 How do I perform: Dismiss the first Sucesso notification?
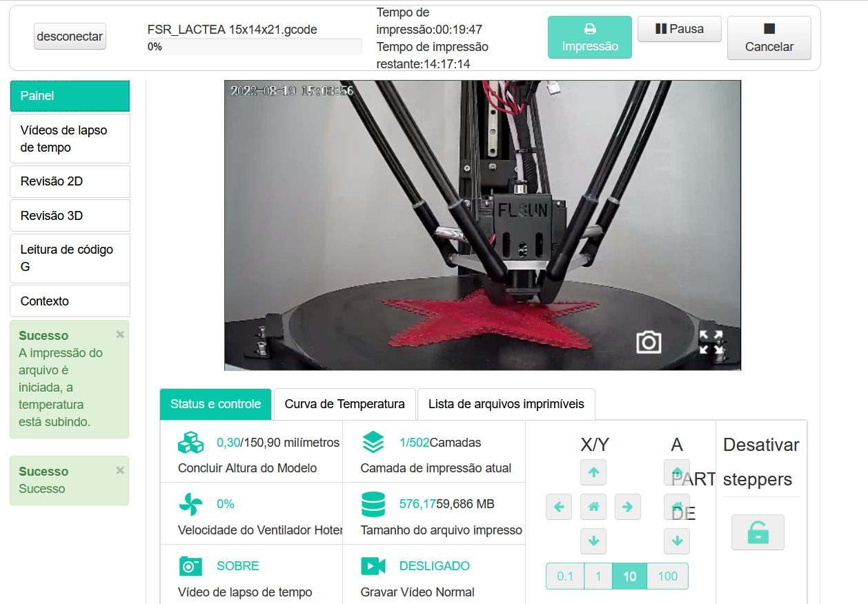click(x=120, y=334)
